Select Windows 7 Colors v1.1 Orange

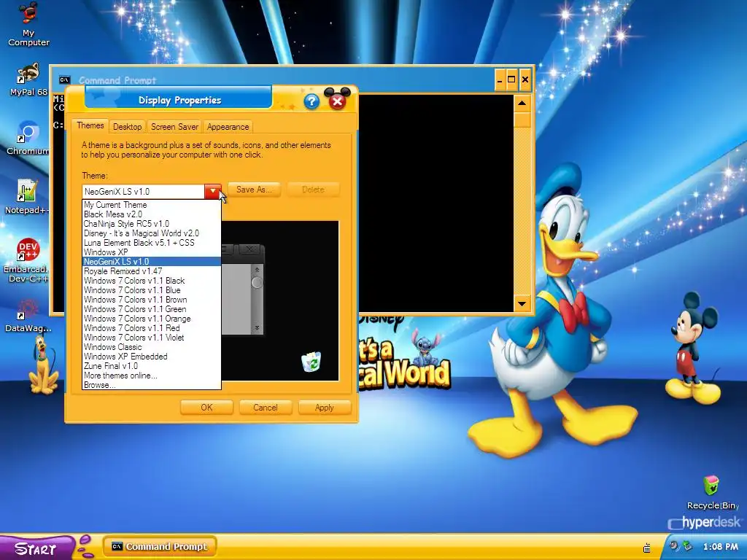(x=152, y=319)
